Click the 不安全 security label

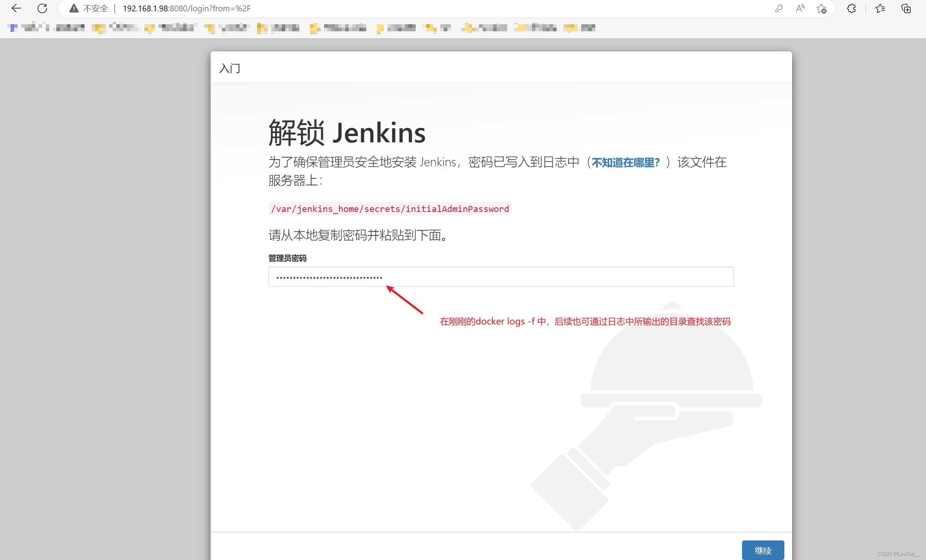95,8
